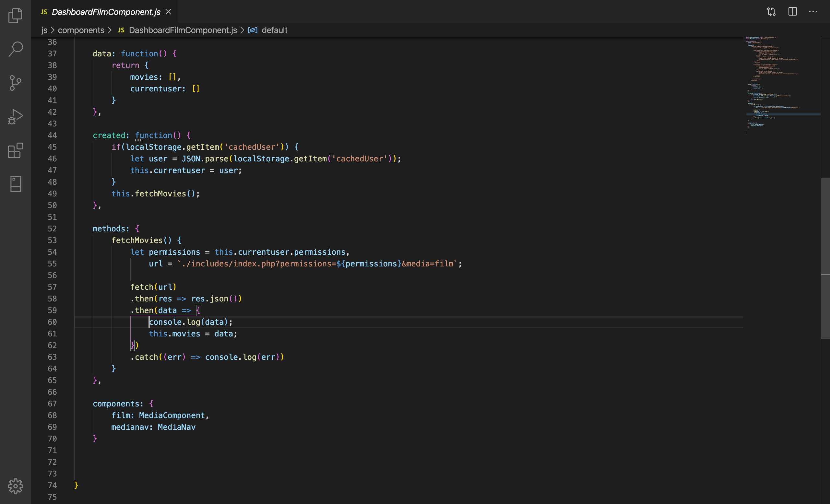
Task: Open the Extensions view
Action: (15, 151)
